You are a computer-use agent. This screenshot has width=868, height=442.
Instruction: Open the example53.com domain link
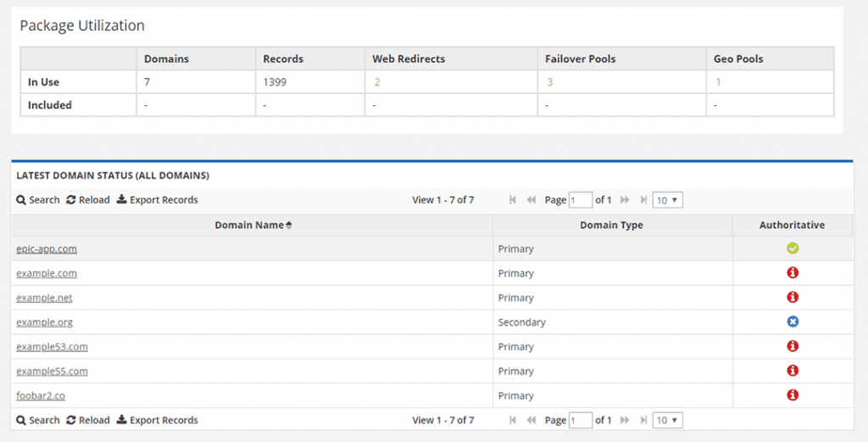[52, 347]
